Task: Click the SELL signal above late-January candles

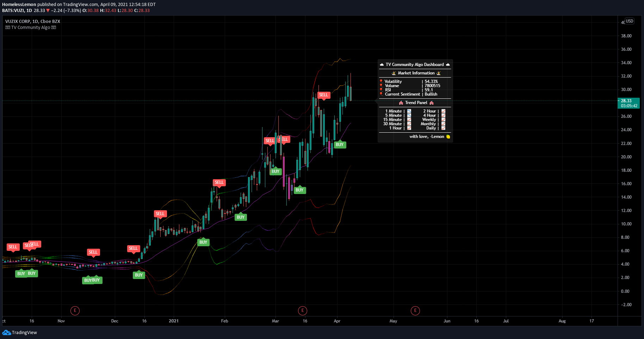Action: [x=219, y=182]
